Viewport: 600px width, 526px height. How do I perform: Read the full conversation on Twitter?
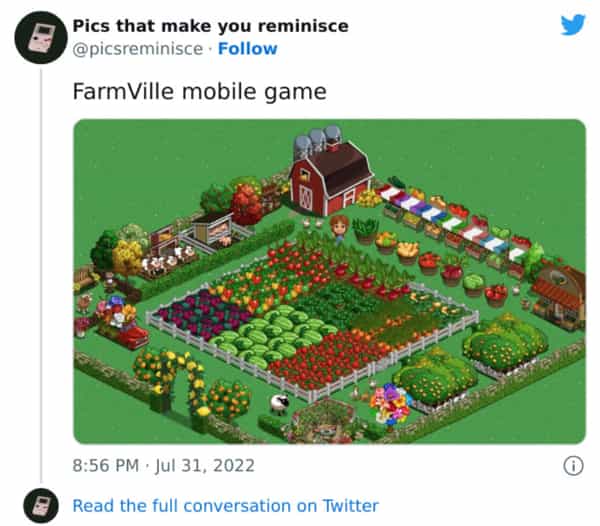click(225, 505)
